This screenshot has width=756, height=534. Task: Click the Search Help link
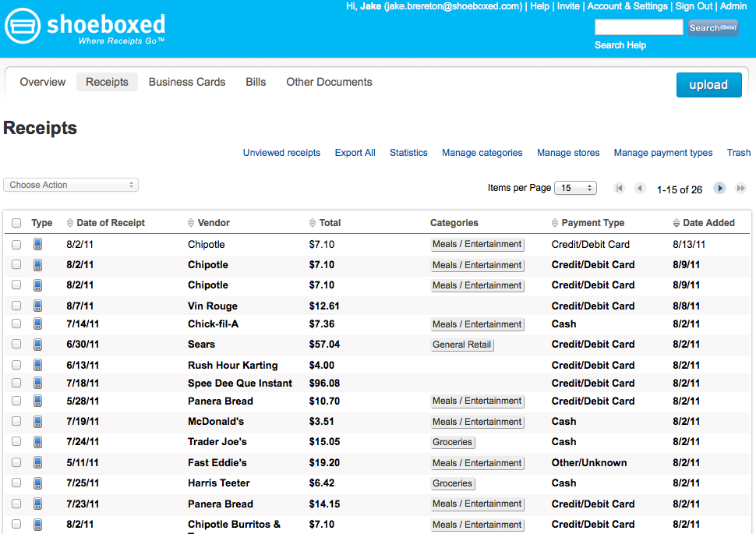[x=620, y=45]
